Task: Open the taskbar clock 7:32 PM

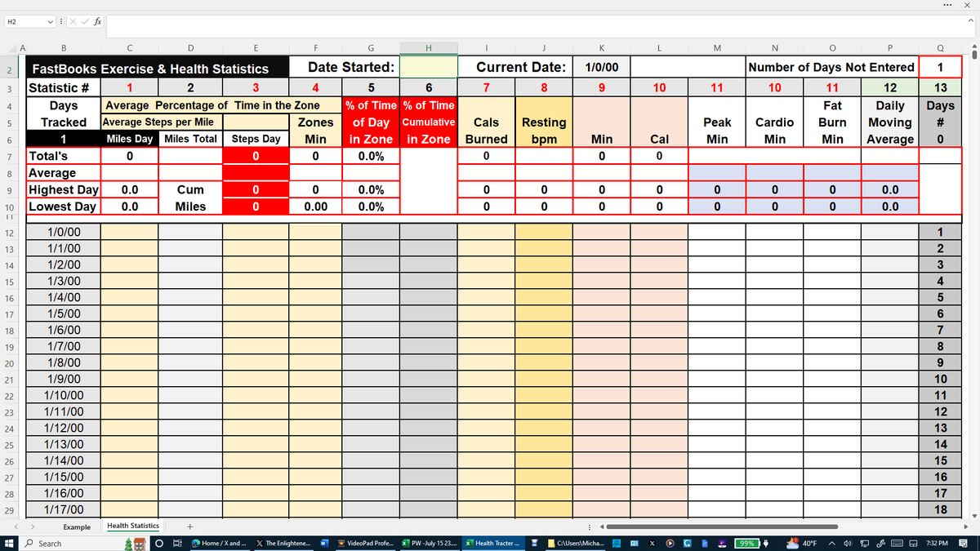Action: [938, 543]
